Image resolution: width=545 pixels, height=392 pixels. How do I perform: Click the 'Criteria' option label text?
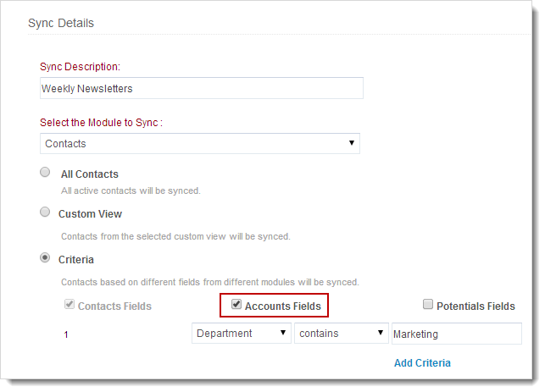pyautogui.click(x=77, y=260)
